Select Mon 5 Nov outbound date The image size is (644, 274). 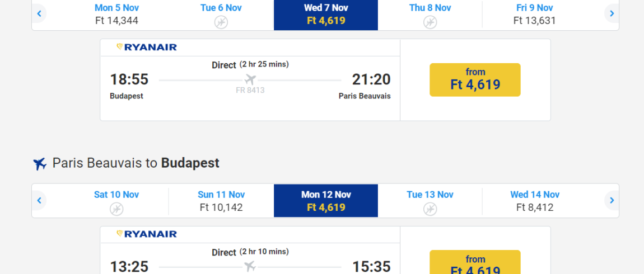(x=116, y=14)
